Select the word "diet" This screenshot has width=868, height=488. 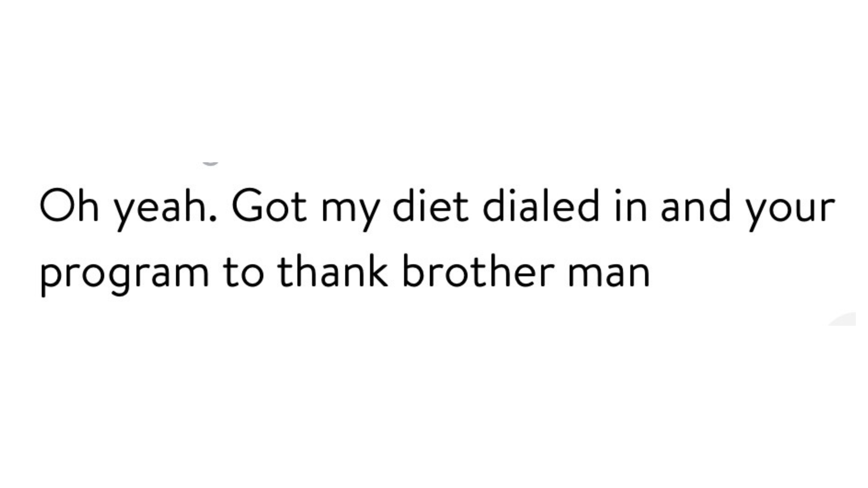click(431, 205)
